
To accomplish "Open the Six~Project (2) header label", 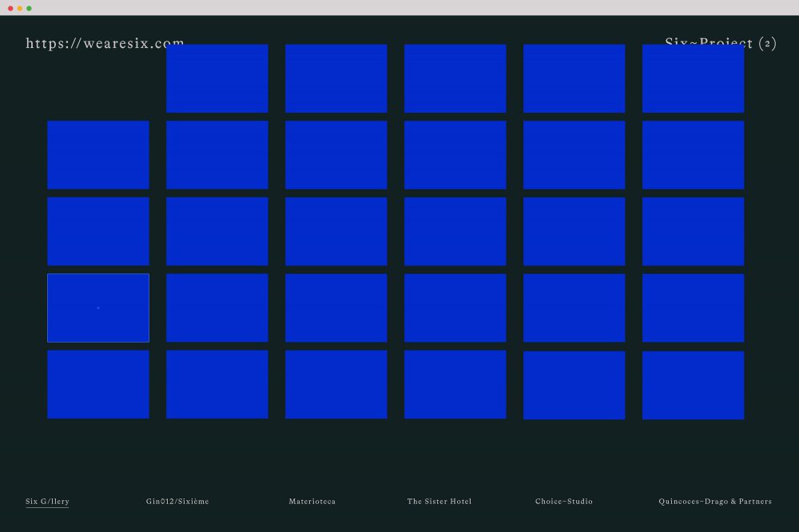I will coord(721,43).
